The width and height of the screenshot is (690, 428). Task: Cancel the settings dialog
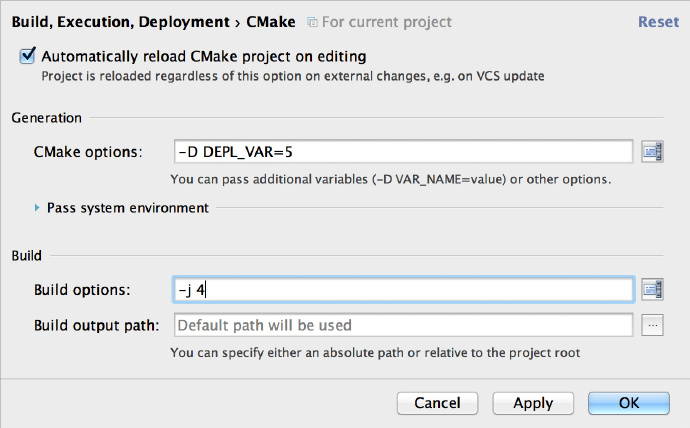coord(437,403)
